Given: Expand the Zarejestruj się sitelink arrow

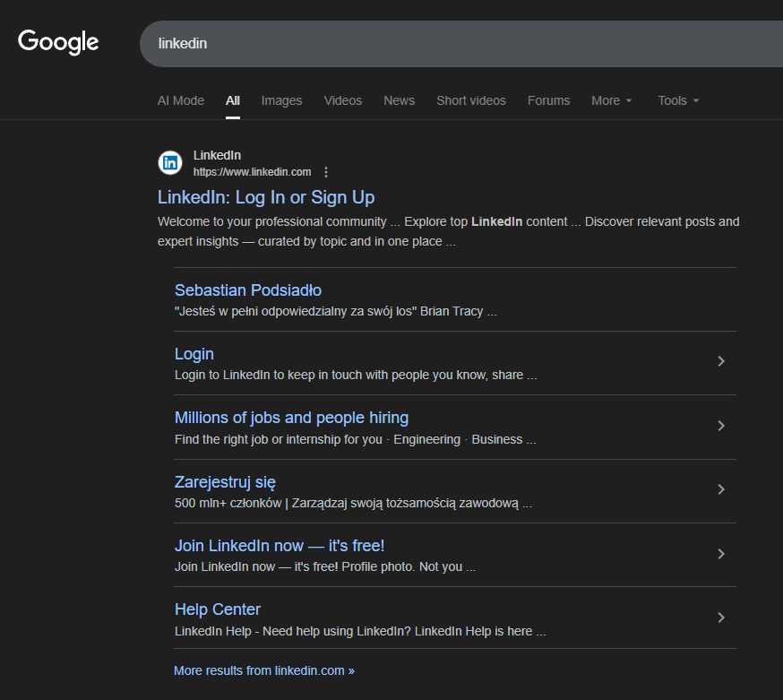Looking at the screenshot, I should [721, 490].
